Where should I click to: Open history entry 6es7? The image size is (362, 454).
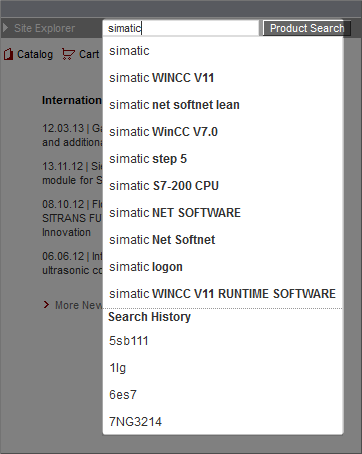pos(223,395)
